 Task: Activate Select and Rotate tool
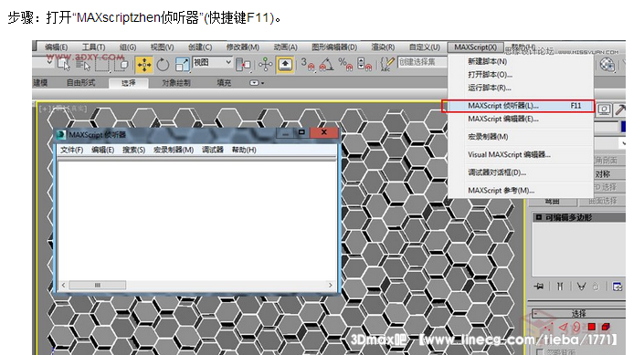pos(163,65)
